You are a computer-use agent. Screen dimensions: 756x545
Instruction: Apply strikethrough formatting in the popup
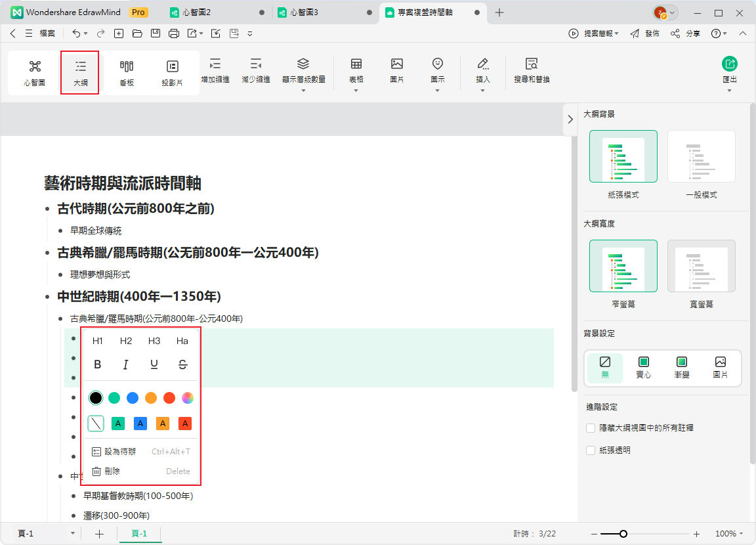tap(182, 364)
